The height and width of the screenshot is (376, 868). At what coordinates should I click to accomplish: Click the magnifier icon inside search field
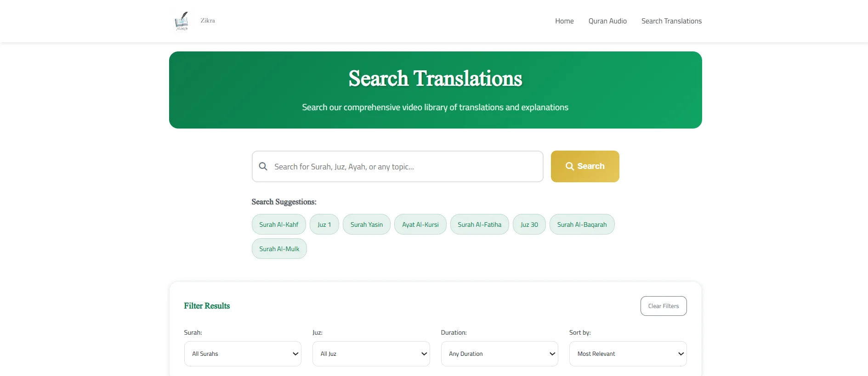(x=263, y=166)
